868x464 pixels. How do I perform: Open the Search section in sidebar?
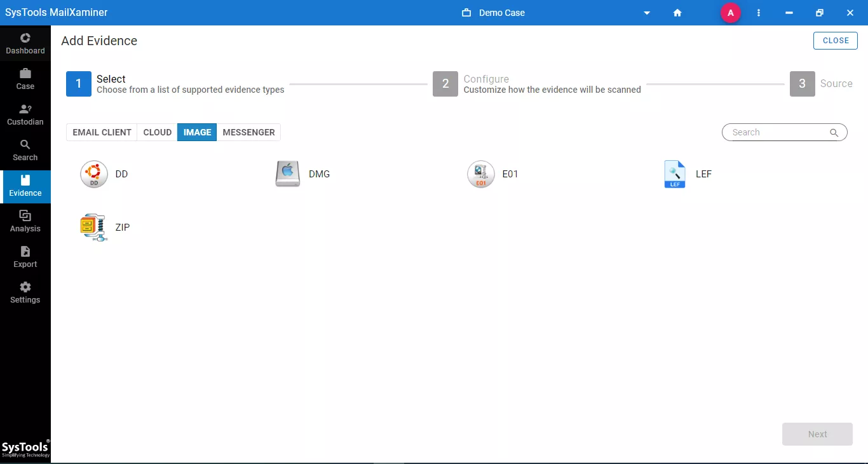pyautogui.click(x=25, y=150)
